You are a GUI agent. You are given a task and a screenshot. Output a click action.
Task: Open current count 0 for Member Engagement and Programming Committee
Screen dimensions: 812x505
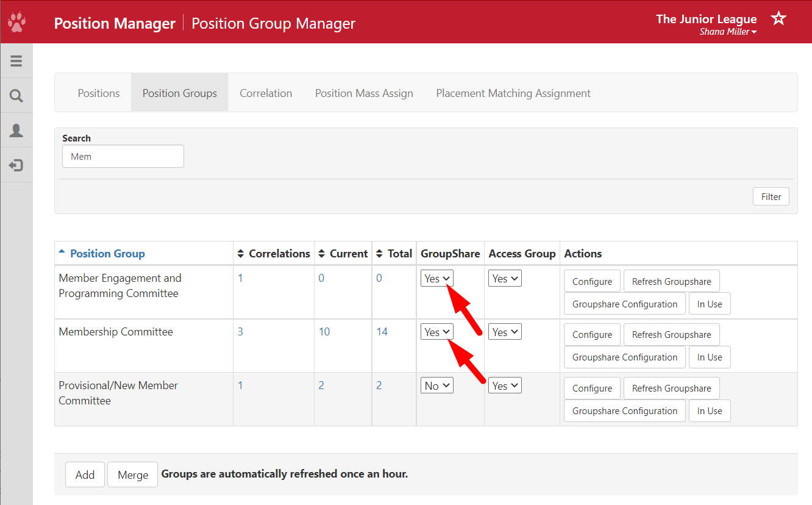(321, 278)
